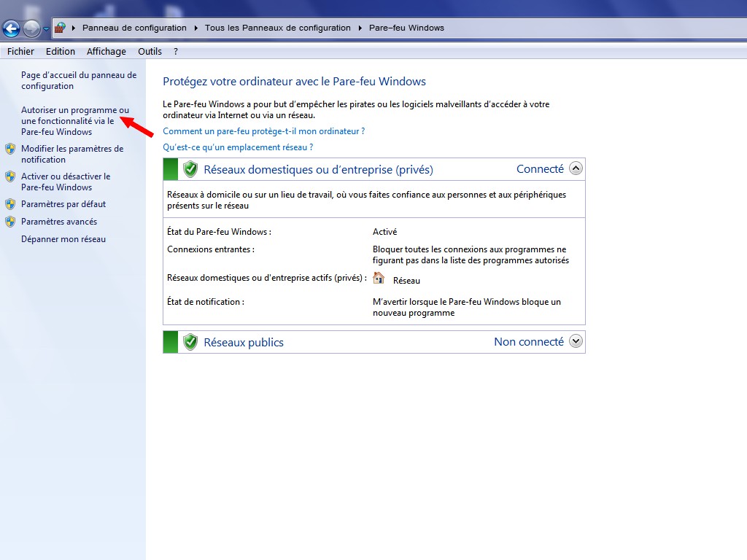Screen dimensions: 747x560
Task: Open the Fichier menu
Action: [x=20, y=51]
